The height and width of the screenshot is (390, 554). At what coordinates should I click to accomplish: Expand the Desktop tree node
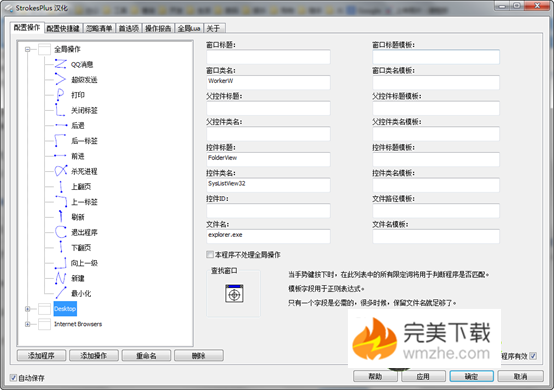pos(28,309)
